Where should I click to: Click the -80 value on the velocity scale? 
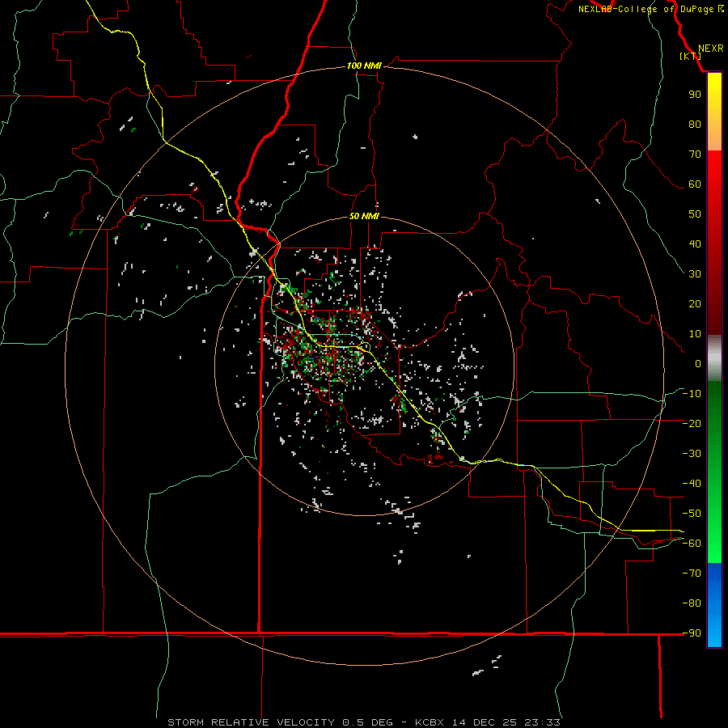click(692, 603)
